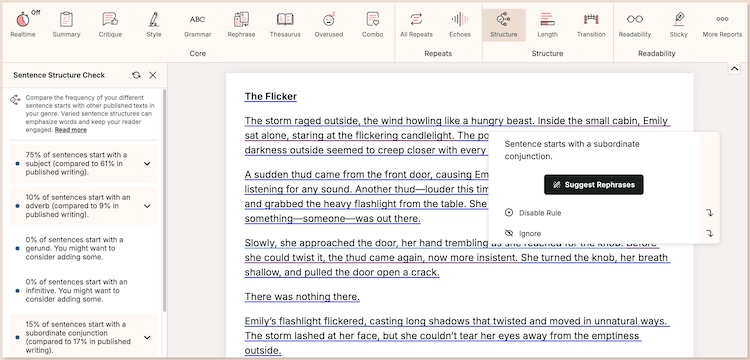Click the arrow icon beside Disable Rule
The image size is (750, 360).
[x=710, y=213]
